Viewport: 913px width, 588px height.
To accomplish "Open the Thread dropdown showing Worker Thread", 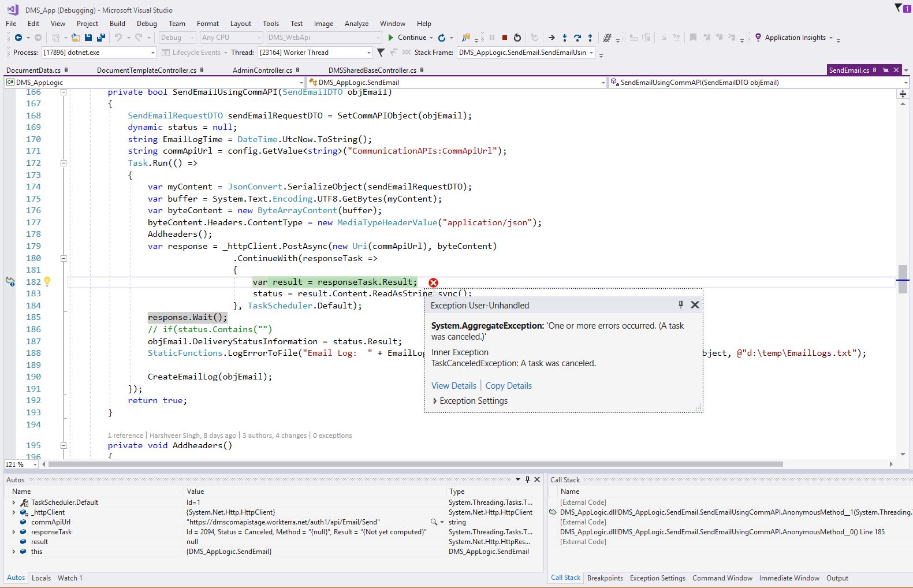I will (x=368, y=53).
